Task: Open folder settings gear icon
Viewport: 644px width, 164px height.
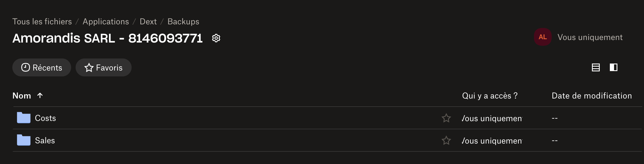Action: click(x=216, y=38)
